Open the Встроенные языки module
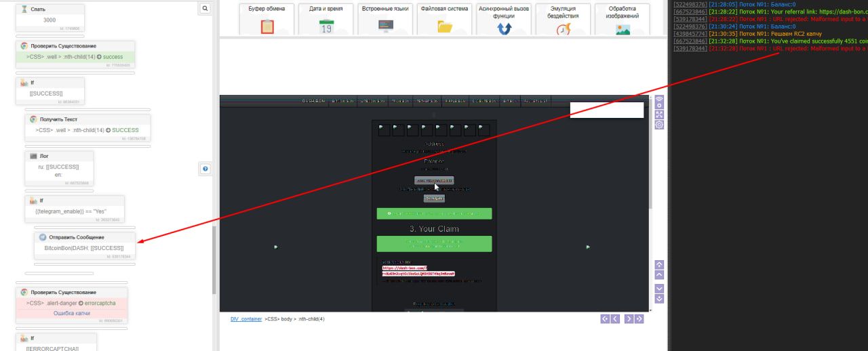Image resolution: width=868 pixels, height=351 pixels. coord(385,19)
